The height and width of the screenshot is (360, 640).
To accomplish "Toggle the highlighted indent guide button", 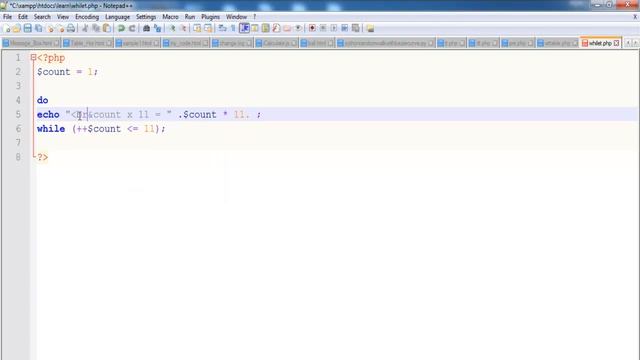I will (x=244, y=28).
